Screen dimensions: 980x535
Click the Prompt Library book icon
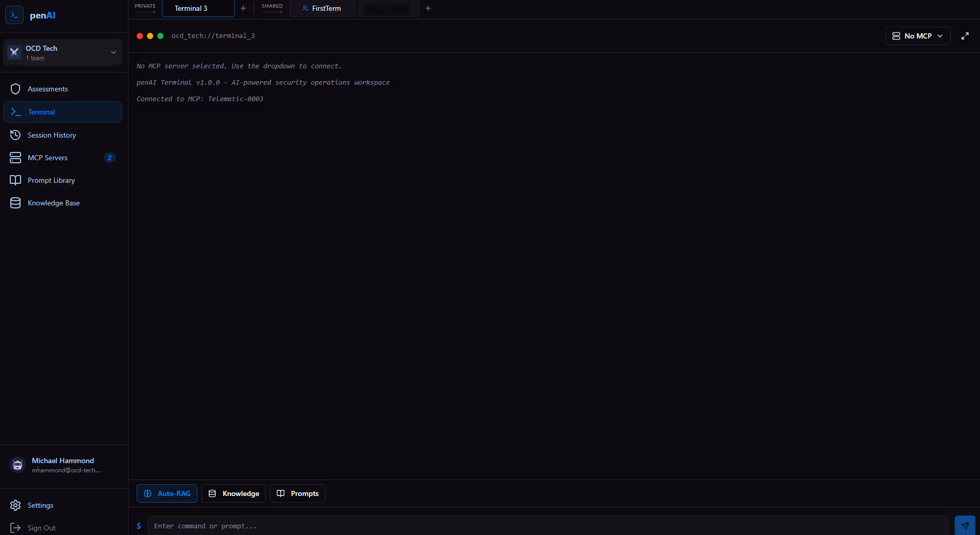(15, 180)
